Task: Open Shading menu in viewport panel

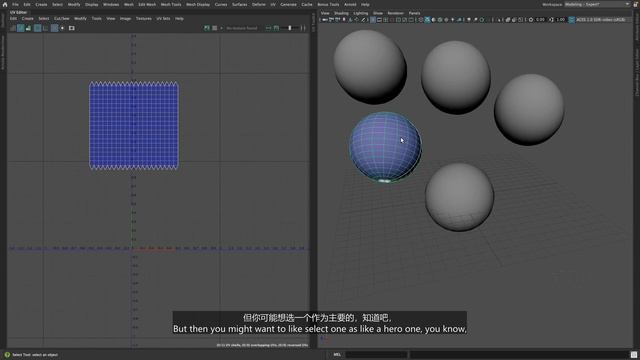Action: click(x=341, y=13)
